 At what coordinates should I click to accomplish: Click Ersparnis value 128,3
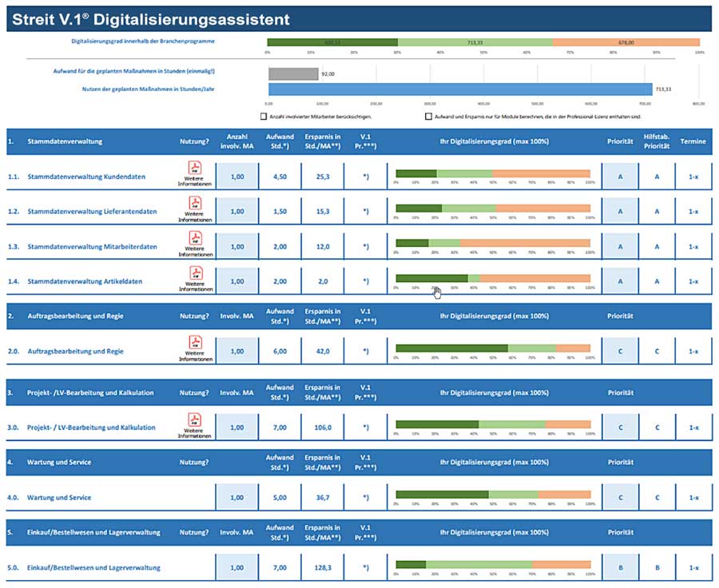[x=323, y=568]
